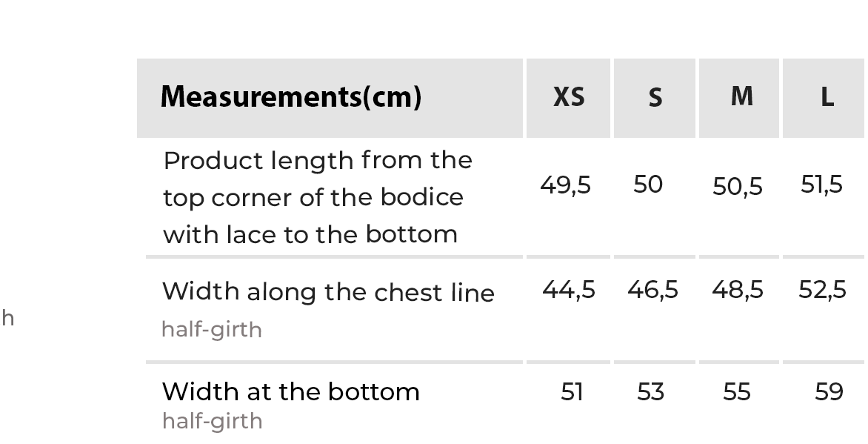The height and width of the screenshot is (444, 868).
Task: Select the XS size column header
Action: (569, 97)
